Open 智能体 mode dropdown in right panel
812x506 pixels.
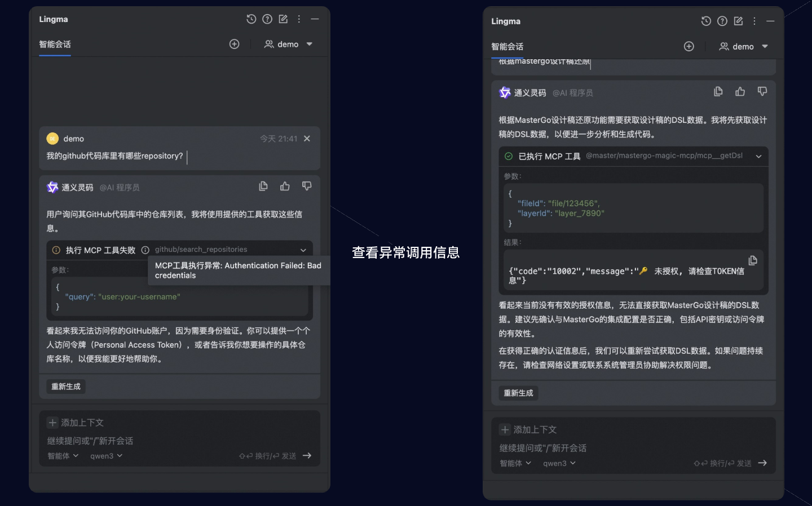pos(515,463)
